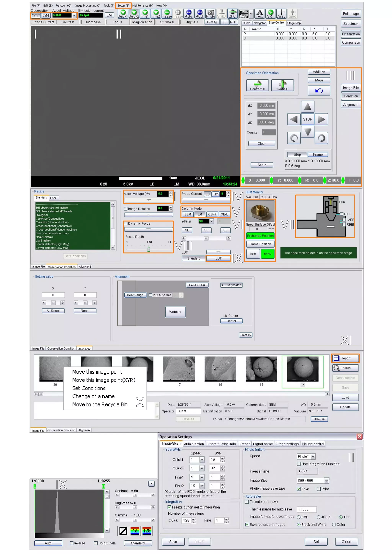Image resolution: width=392 pixels, height=554 pixels.
Task: Enable the Dynamic Focus checkbox
Action: click(126, 223)
